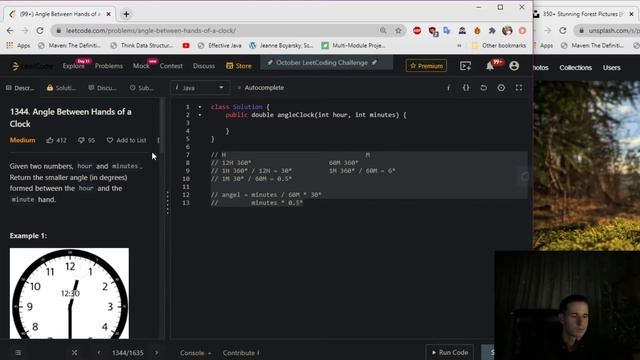The height and width of the screenshot is (360, 640).
Task: Open editor settings circular icon
Action: [x=501, y=87]
